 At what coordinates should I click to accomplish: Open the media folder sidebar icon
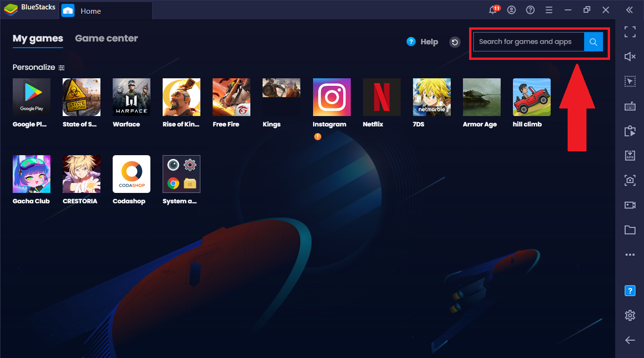coord(630,230)
